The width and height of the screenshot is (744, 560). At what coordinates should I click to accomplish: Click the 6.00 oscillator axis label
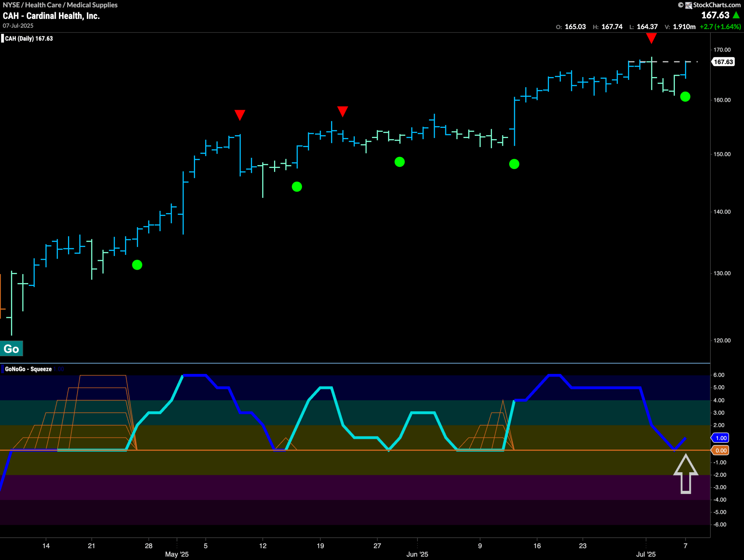(719, 375)
